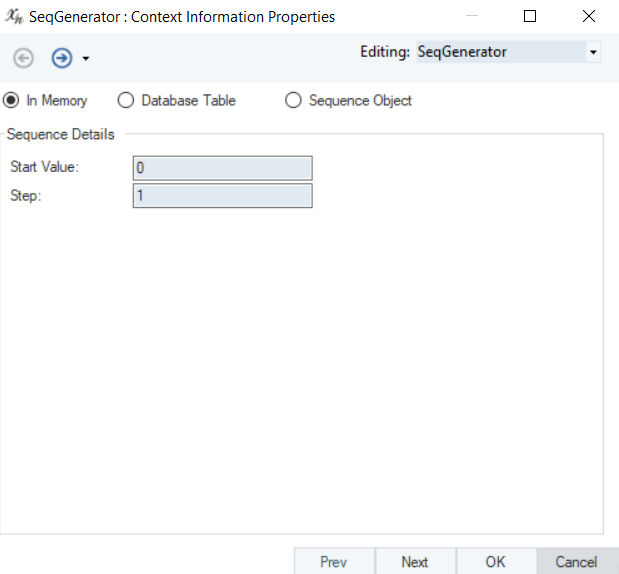Minimize the Context Information Properties window
Image resolution: width=619 pixels, height=574 pixels.
(472, 16)
